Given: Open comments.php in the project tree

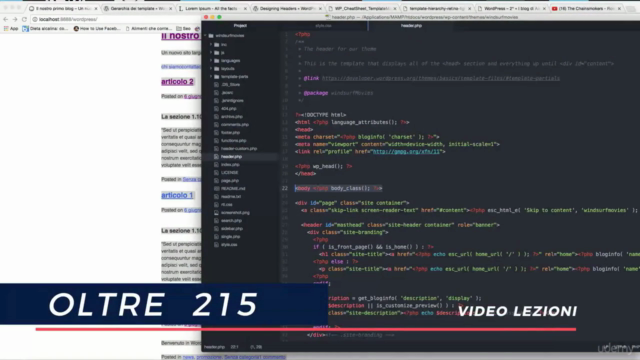Looking at the screenshot, I should point(235,124).
